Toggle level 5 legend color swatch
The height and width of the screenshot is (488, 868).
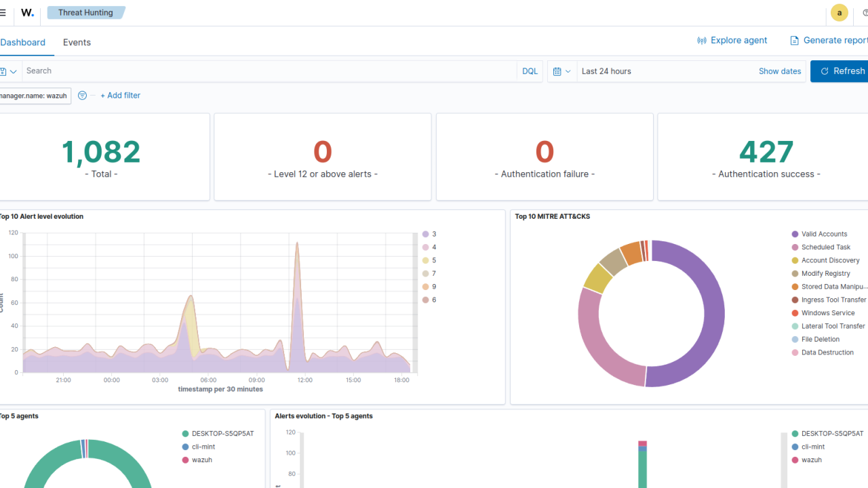(x=426, y=260)
